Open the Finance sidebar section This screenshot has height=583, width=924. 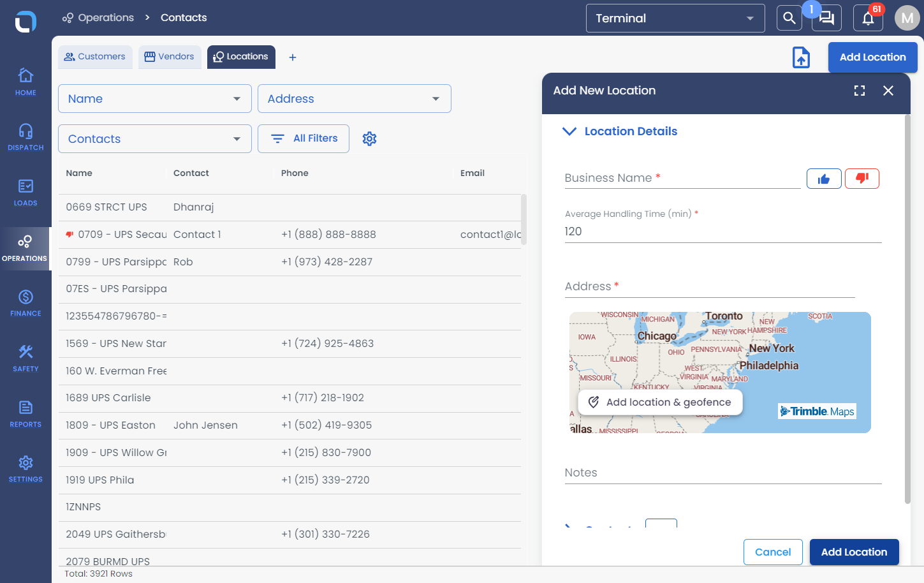[x=26, y=303]
